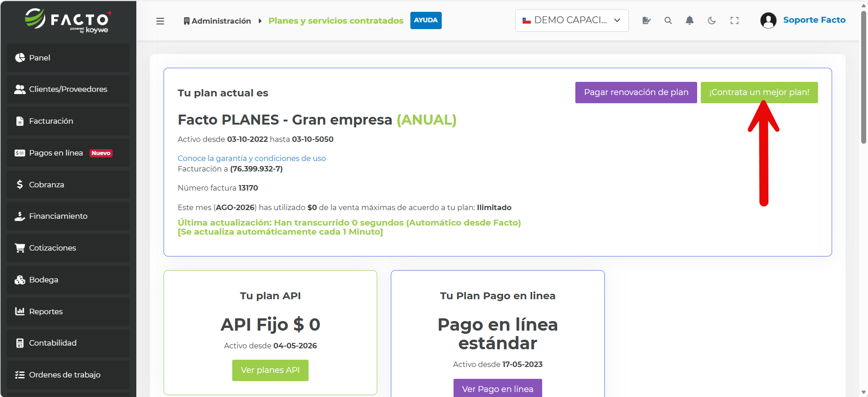
Task: Click the Facturación document icon
Action: 20,121
